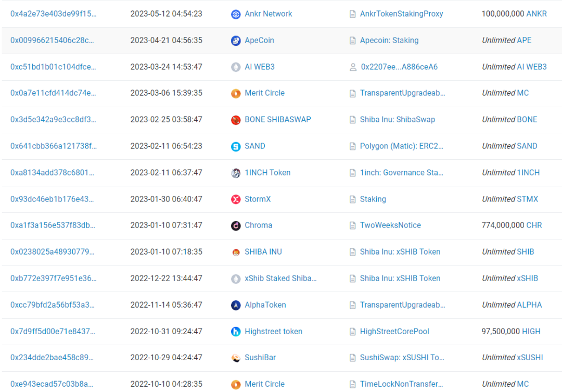
Task: Click contract icon beside Shiba Inu: ShibaSwap
Action: point(352,120)
